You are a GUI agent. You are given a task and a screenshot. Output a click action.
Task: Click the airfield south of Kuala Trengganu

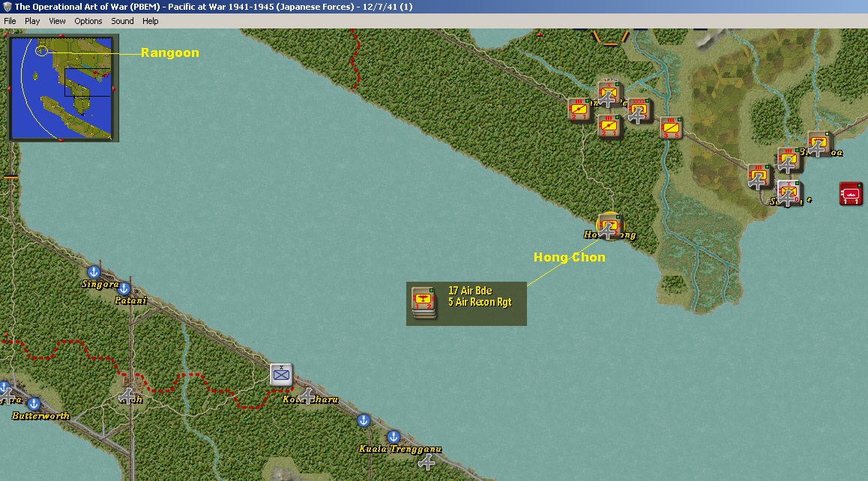tap(427, 462)
